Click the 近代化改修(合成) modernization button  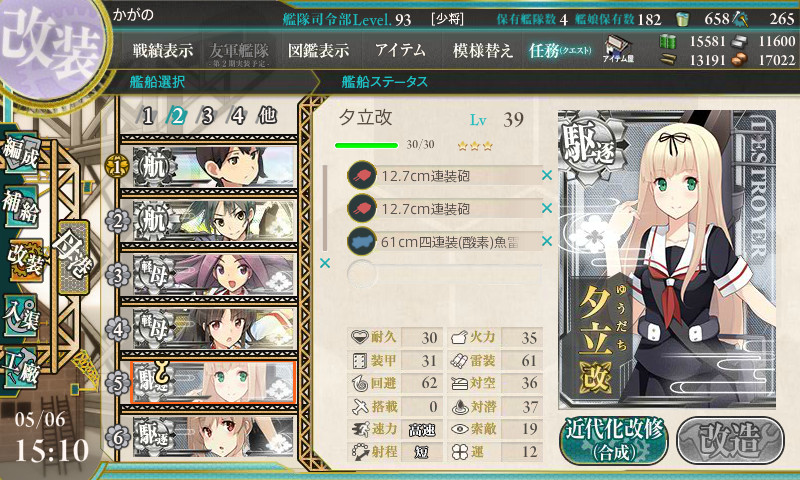[x=614, y=440]
